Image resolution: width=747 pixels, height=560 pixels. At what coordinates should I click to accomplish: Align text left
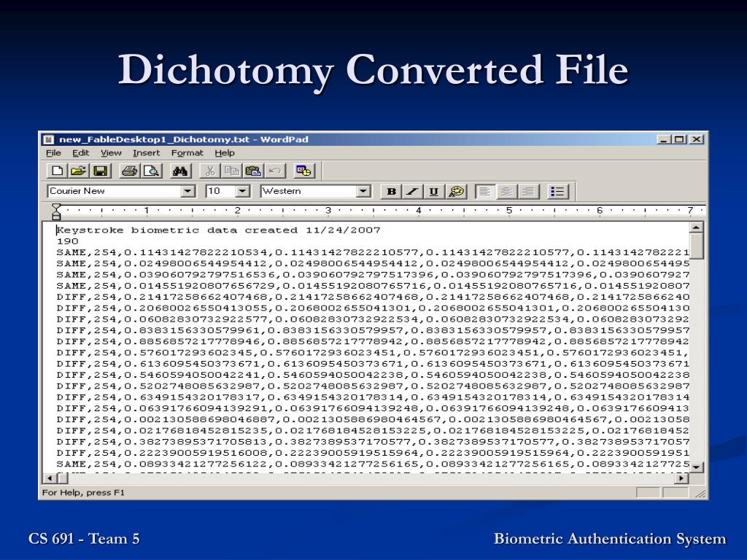point(485,192)
